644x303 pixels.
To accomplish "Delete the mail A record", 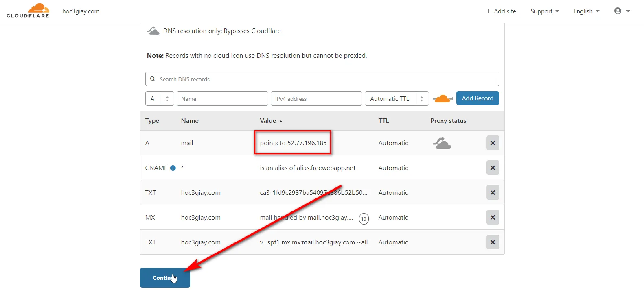I will coord(493,143).
